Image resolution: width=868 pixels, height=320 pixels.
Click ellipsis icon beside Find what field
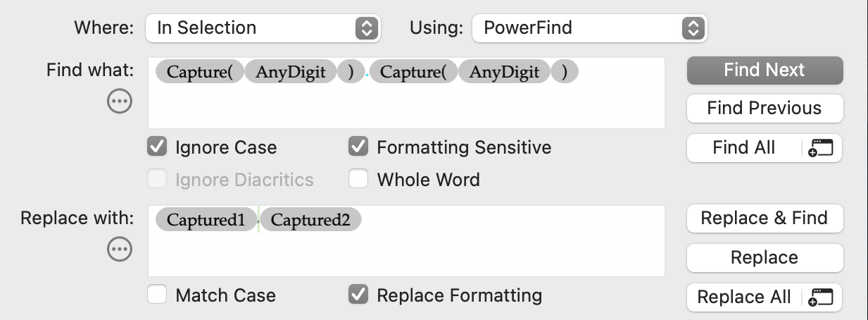[119, 103]
